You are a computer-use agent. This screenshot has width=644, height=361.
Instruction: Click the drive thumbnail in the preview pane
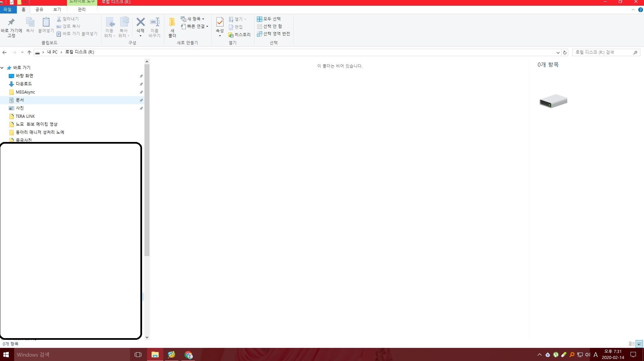click(x=553, y=101)
